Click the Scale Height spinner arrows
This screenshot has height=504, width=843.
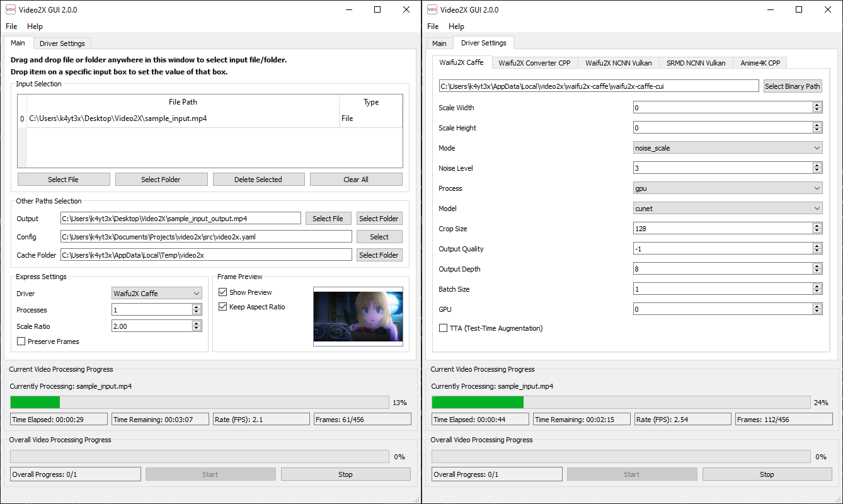tap(817, 128)
